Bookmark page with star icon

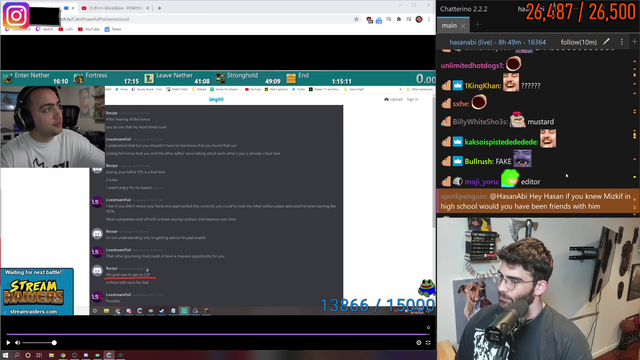pyautogui.click(x=356, y=19)
